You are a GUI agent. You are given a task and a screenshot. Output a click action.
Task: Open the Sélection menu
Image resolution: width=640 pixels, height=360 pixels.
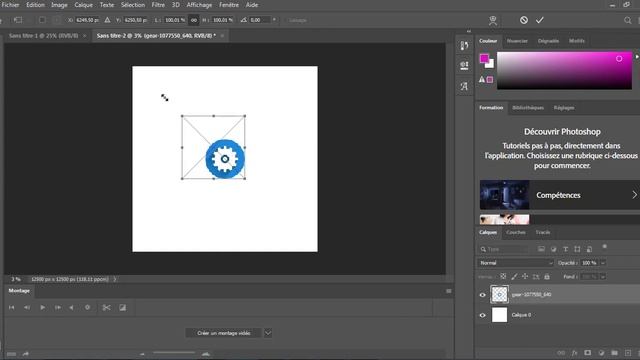tap(133, 5)
